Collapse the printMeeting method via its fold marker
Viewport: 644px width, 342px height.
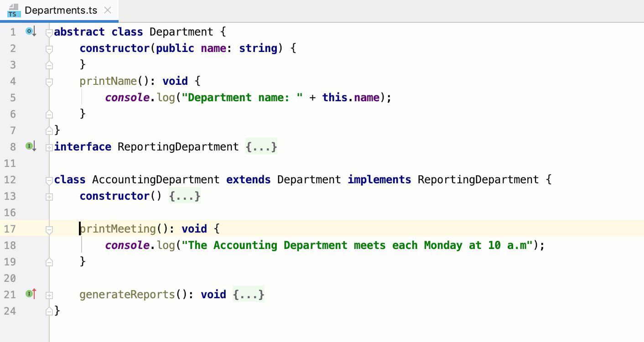point(49,229)
